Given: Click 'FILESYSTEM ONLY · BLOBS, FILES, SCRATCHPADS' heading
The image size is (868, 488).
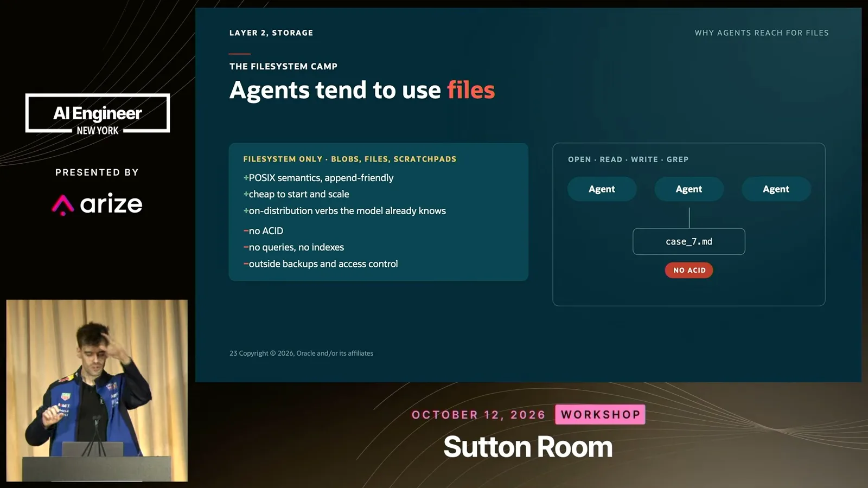Looking at the screenshot, I should coord(350,159).
